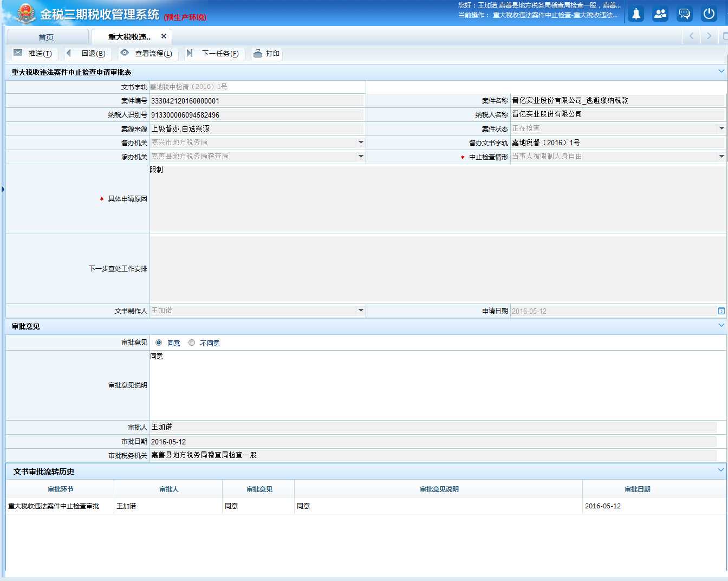Click the 查看流程(L) button
728x581 pixels.
click(147, 54)
